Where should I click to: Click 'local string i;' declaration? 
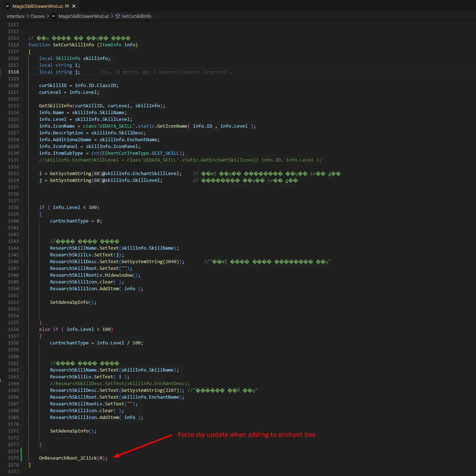[x=60, y=65]
